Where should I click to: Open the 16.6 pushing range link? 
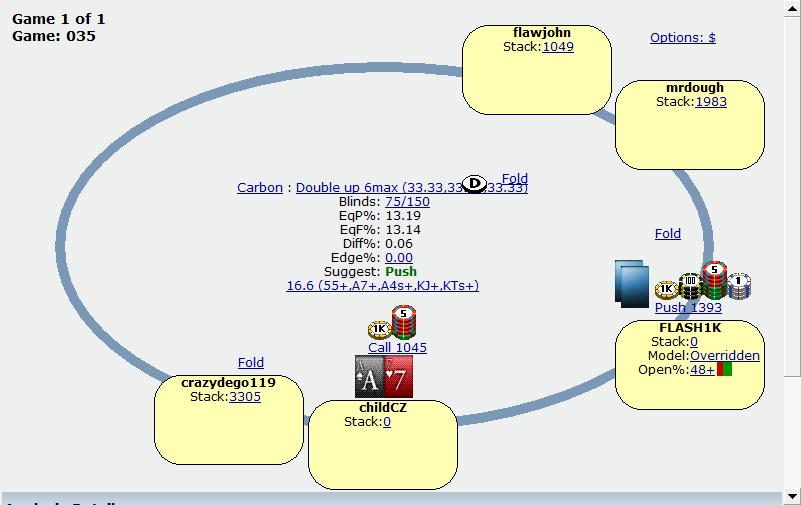pos(383,285)
